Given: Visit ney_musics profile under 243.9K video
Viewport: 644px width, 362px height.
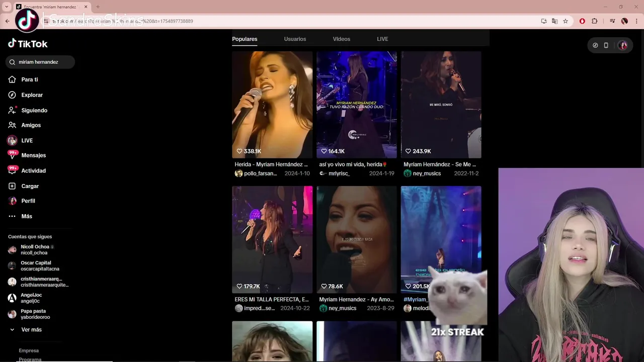Looking at the screenshot, I should pos(422,173).
